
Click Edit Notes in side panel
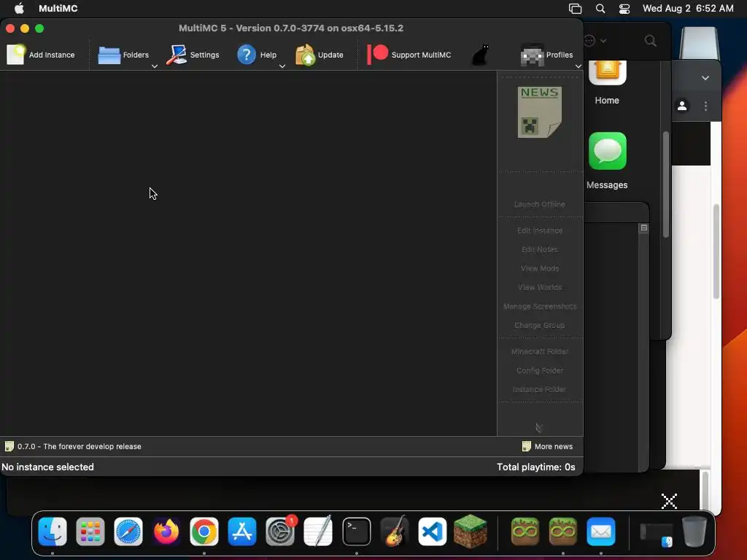point(540,249)
